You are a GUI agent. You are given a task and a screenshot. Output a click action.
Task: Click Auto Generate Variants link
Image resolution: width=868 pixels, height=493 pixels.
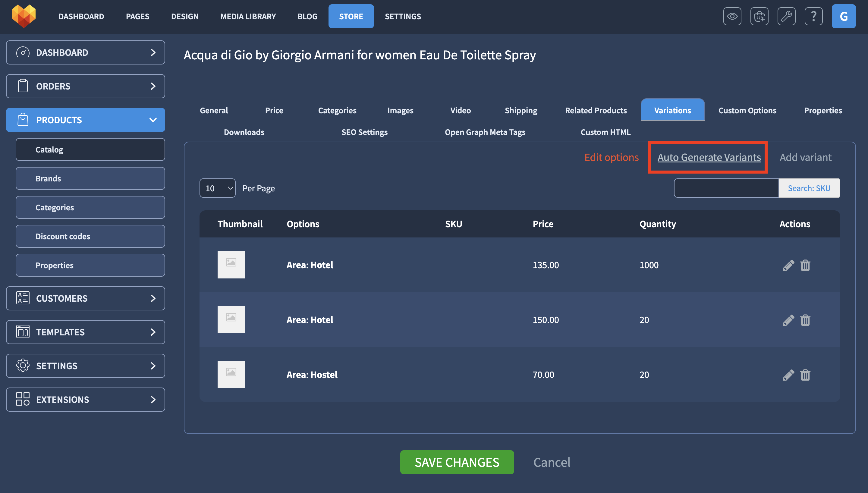click(x=709, y=157)
